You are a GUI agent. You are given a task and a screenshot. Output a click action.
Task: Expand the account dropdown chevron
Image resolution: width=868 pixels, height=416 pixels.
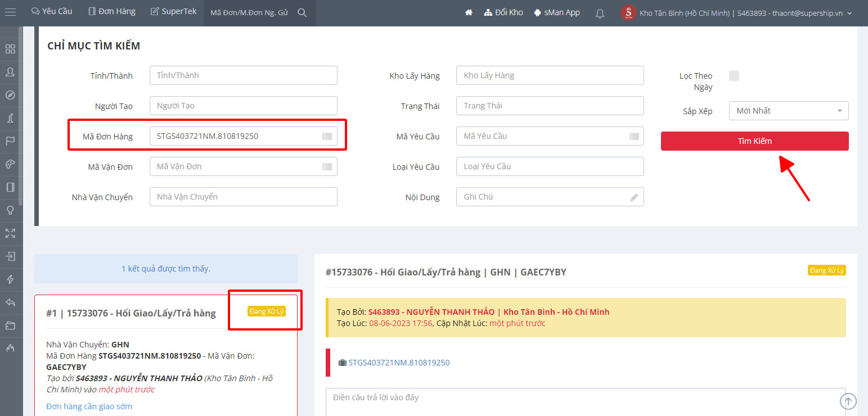tap(849, 13)
